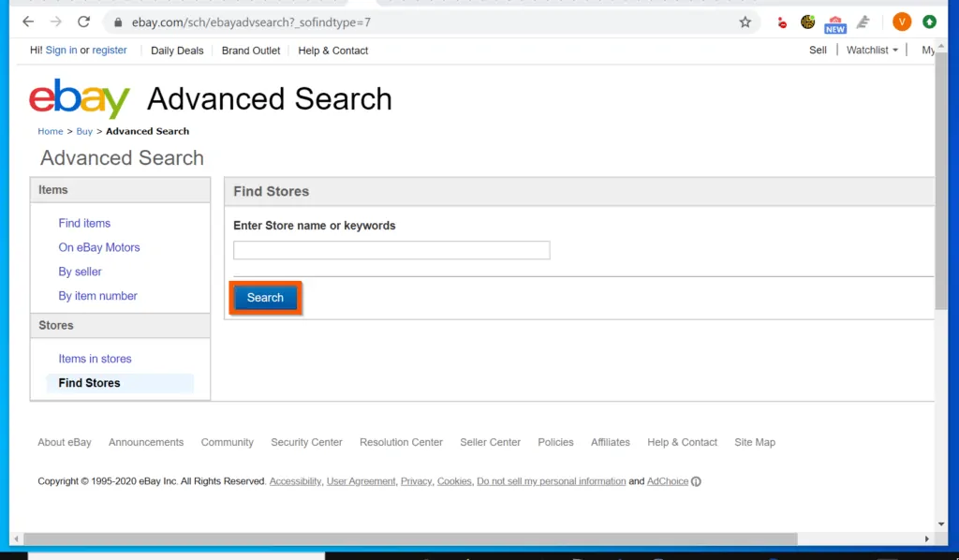Open About eBay footer link
Image resolution: width=959 pixels, height=560 pixels.
pyautogui.click(x=65, y=443)
